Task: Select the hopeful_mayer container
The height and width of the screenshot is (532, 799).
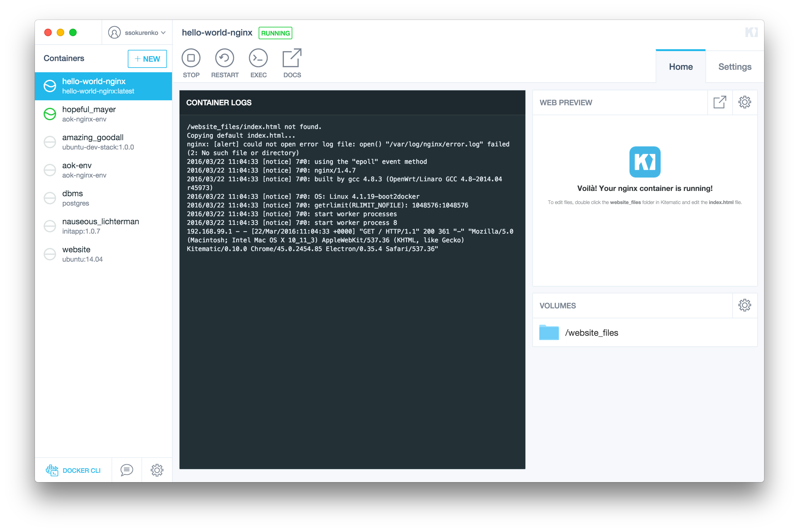Action: (x=103, y=114)
